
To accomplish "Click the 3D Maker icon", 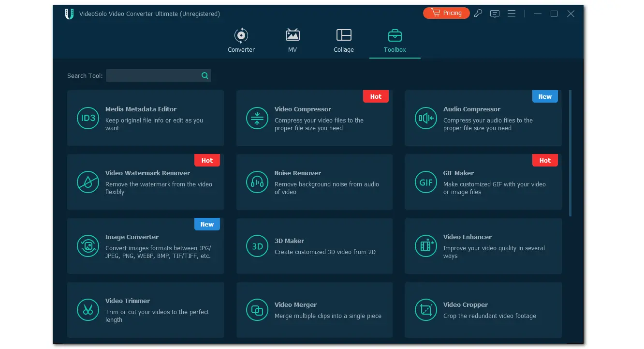I will (x=257, y=246).
